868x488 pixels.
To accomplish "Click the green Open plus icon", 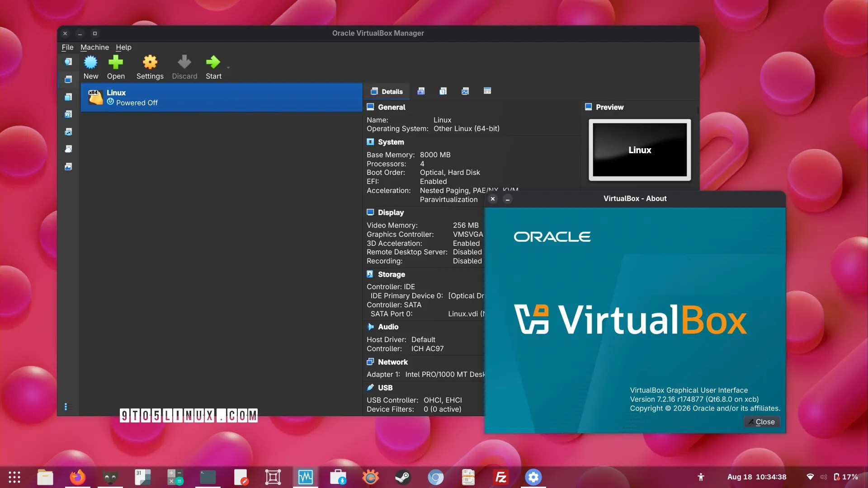I will click(x=116, y=62).
